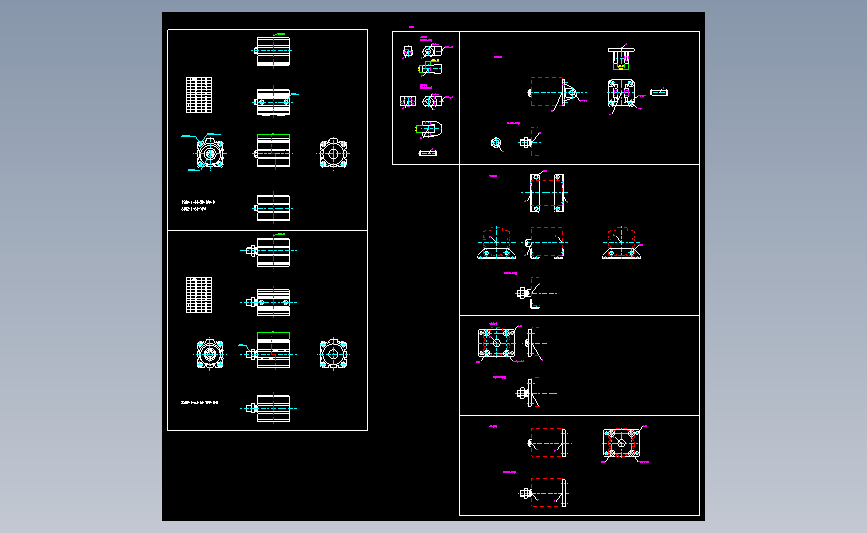Select the square flange plate with red dashed outline in the third right frame

[x=497, y=343]
